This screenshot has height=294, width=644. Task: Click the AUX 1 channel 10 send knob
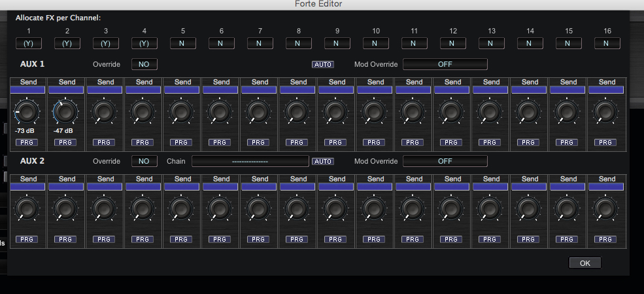pos(374,111)
